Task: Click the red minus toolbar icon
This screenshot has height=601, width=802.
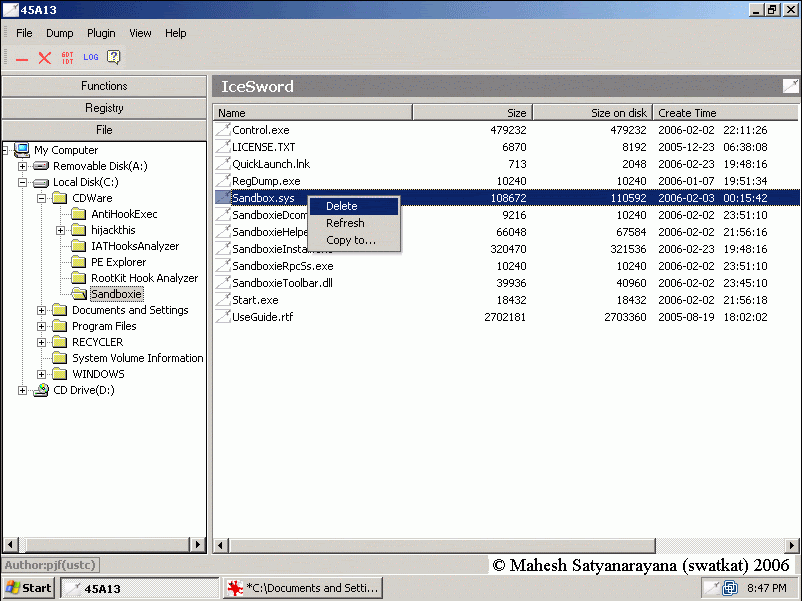Action: point(22,59)
